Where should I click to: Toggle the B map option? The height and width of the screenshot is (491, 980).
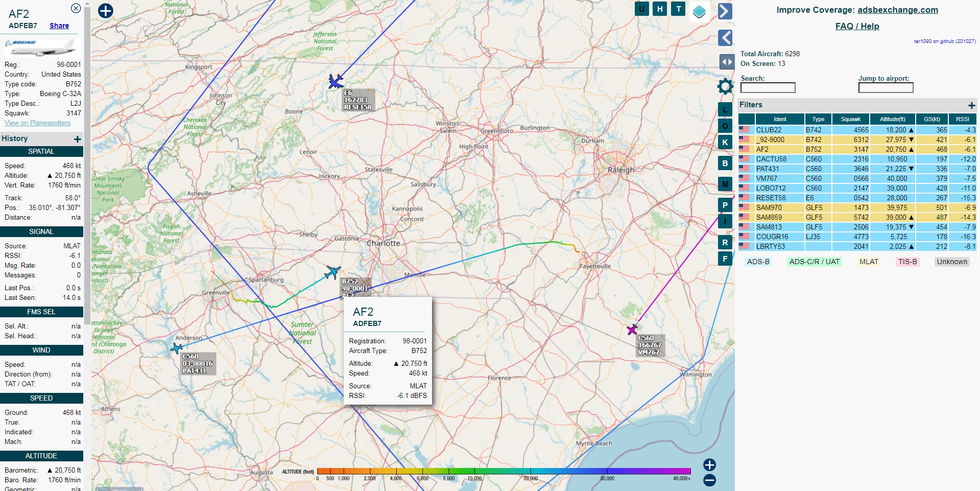(725, 163)
